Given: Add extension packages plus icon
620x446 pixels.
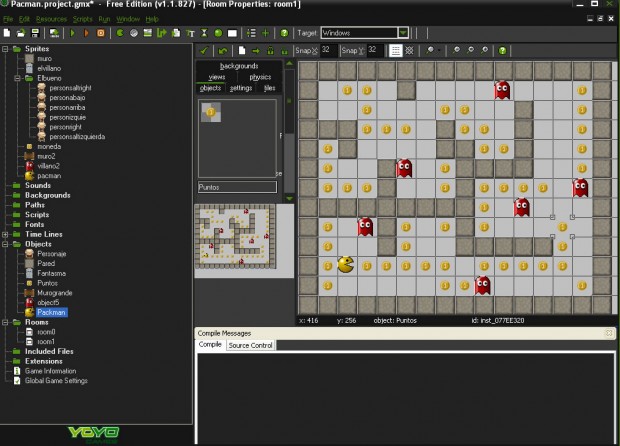Looking at the screenshot, I should (265, 33).
